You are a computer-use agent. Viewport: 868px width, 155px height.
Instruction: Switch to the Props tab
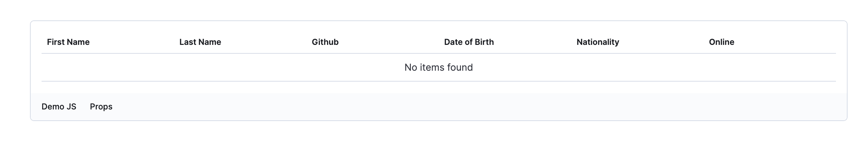tap(101, 107)
